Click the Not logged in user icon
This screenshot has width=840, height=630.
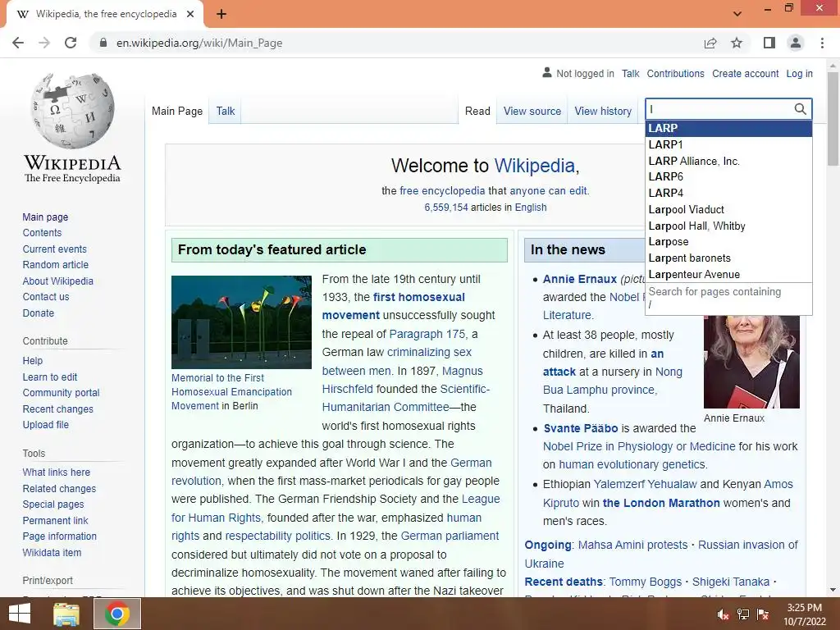click(547, 72)
